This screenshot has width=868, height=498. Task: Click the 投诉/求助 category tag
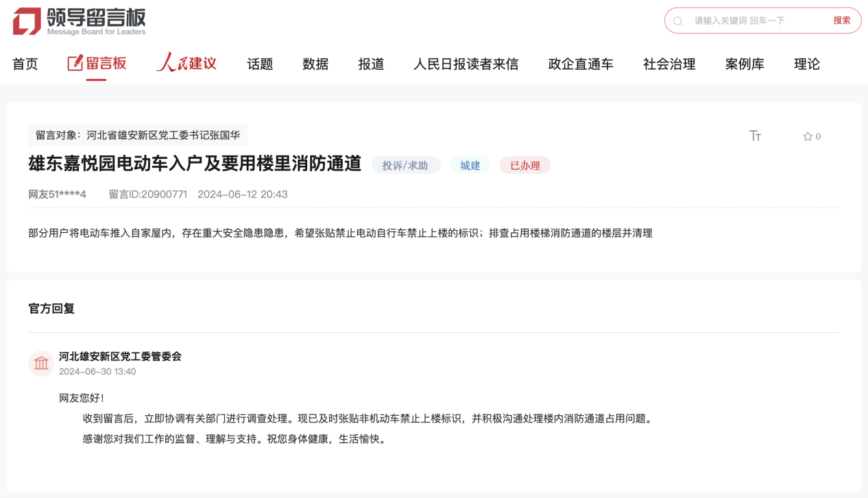click(x=405, y=165)
